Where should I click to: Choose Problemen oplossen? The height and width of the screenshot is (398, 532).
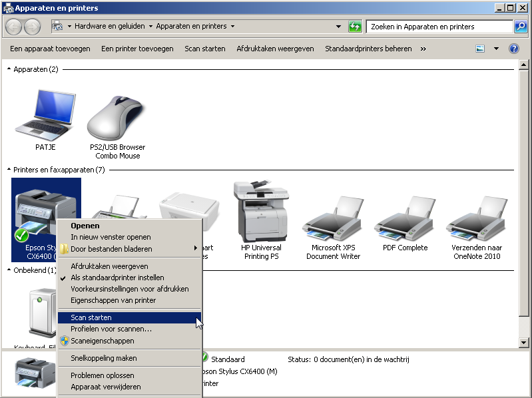pos(130,375)
